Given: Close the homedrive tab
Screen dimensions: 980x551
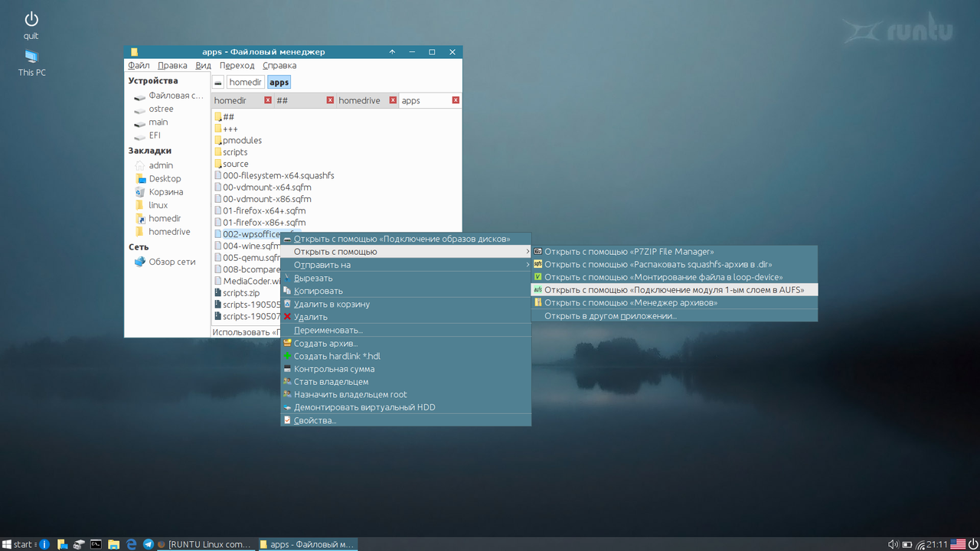Looking at the screenshot, I should (x=393, y=100).
